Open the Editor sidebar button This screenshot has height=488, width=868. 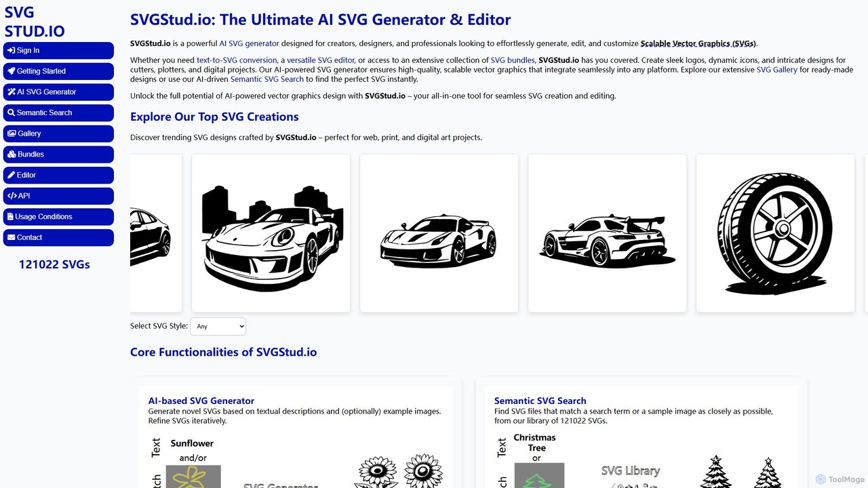(x=58, y=175)
